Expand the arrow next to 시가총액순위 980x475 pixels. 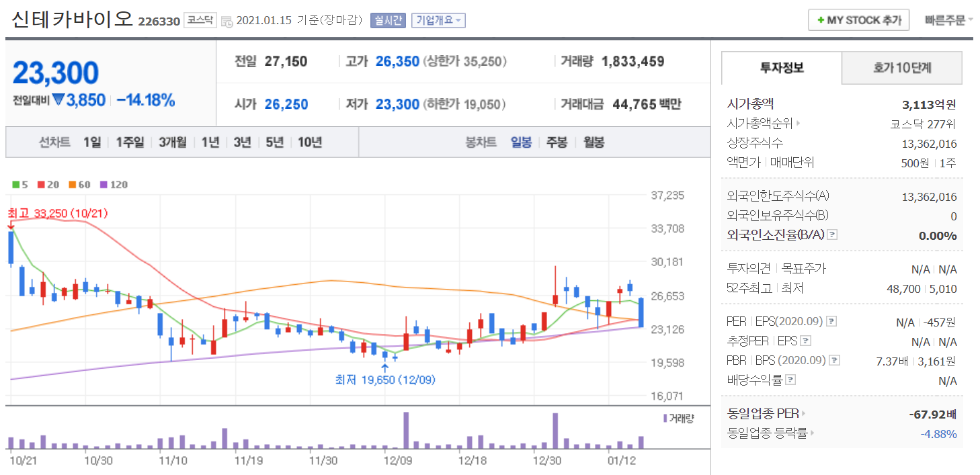tap(798, 124)
